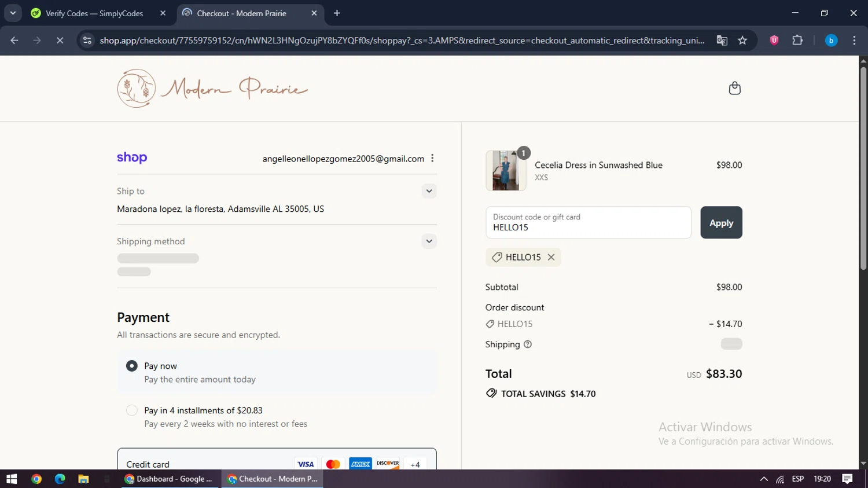
Task: Open the Chrome profile avatar
Action: [831, 40]
